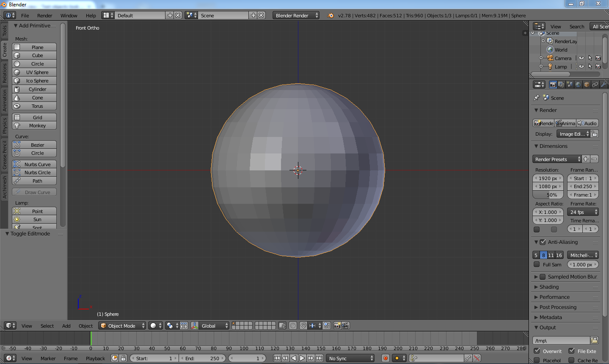Enable the Sampled Motion Blur checkbox
Viewport: 609px width, 364px height.
point(543,277)
